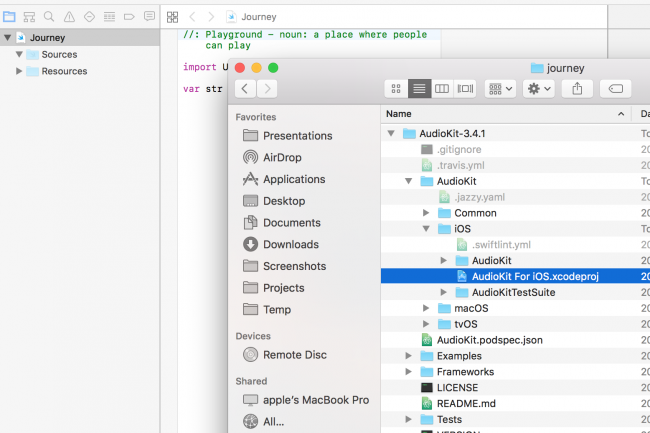
Task: Open the Finder Action gear dropdown
Action: (x=540, y=89)
